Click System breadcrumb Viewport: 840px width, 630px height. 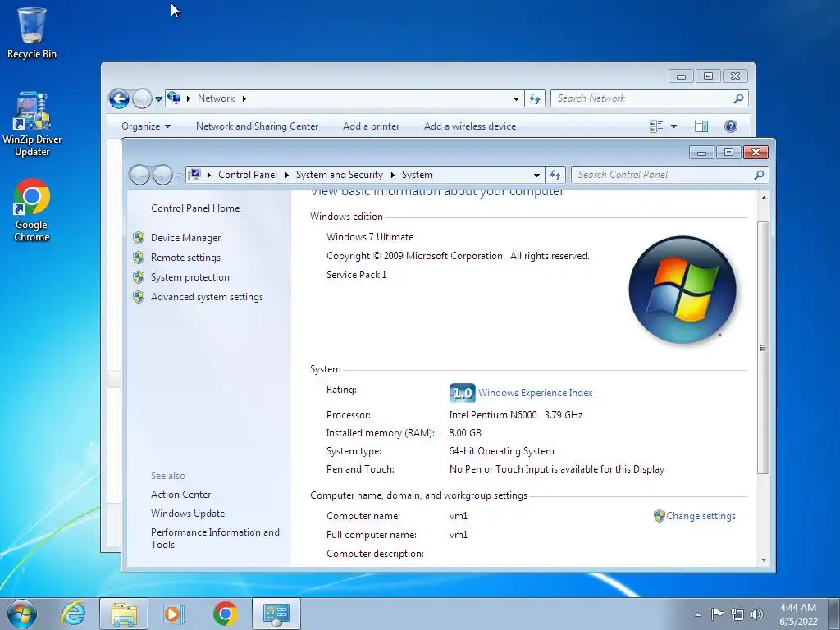(x=418, y=175)
